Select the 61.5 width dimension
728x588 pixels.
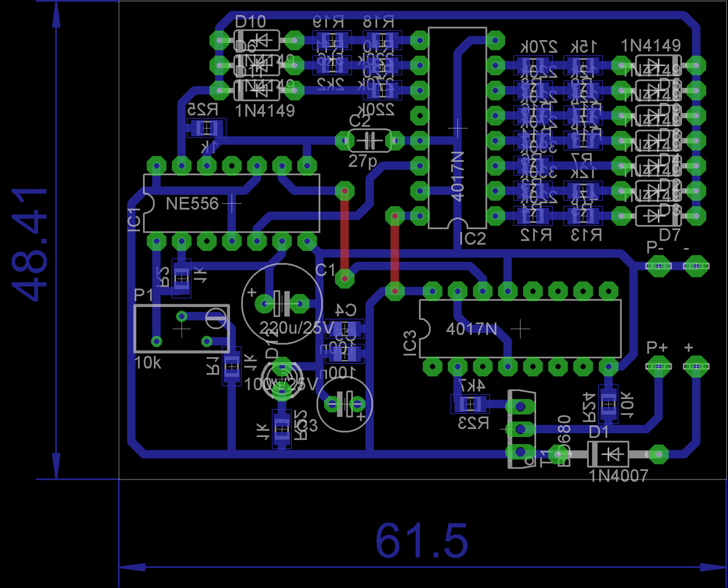(422, 541)
